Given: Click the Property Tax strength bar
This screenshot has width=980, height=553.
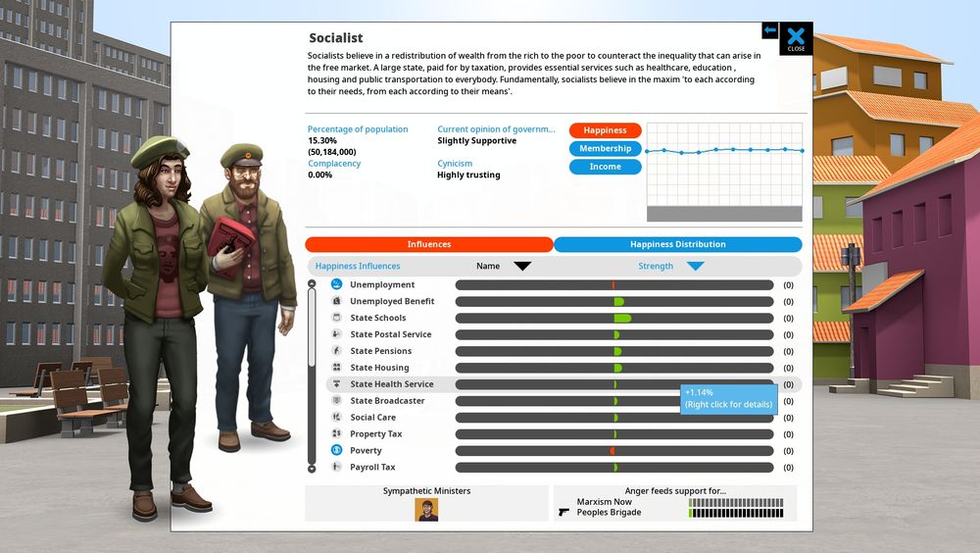Looking at the screenshot, I should (614, 434).
